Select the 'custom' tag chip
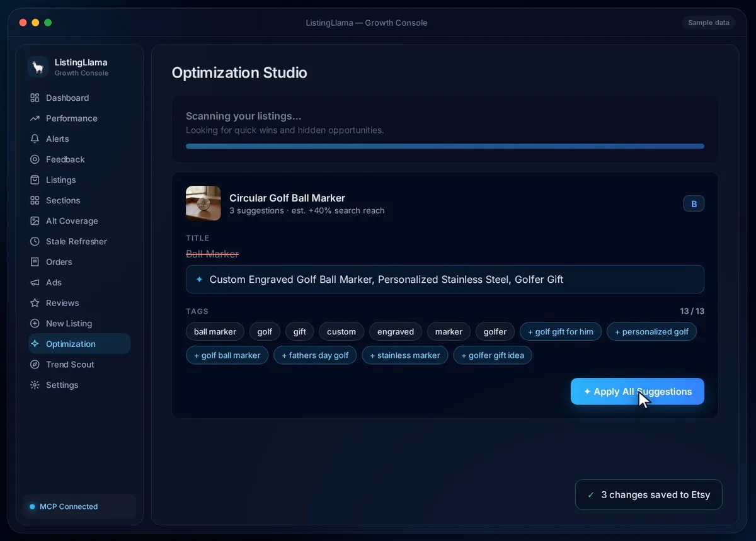Viewport: 756px width, 541px height. point(341,331)
